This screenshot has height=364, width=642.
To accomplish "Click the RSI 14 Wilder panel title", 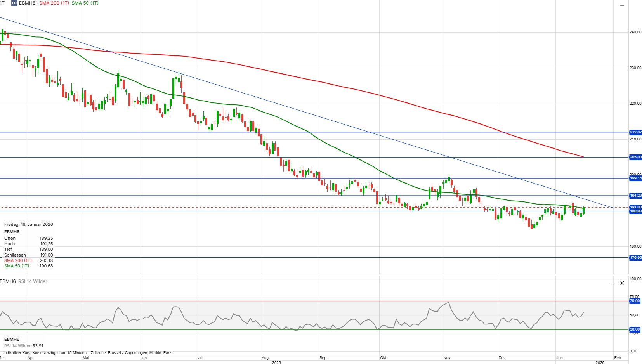I will [33, 281].
